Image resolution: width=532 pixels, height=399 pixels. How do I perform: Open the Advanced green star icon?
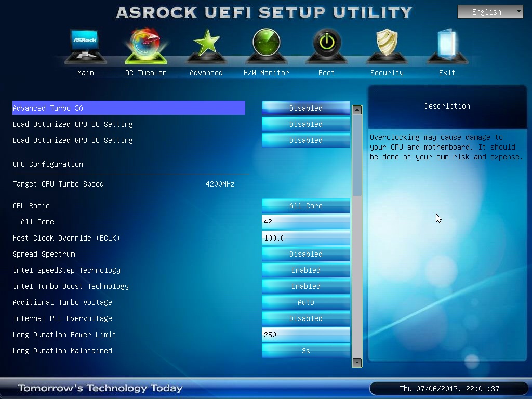coord(206,46)
